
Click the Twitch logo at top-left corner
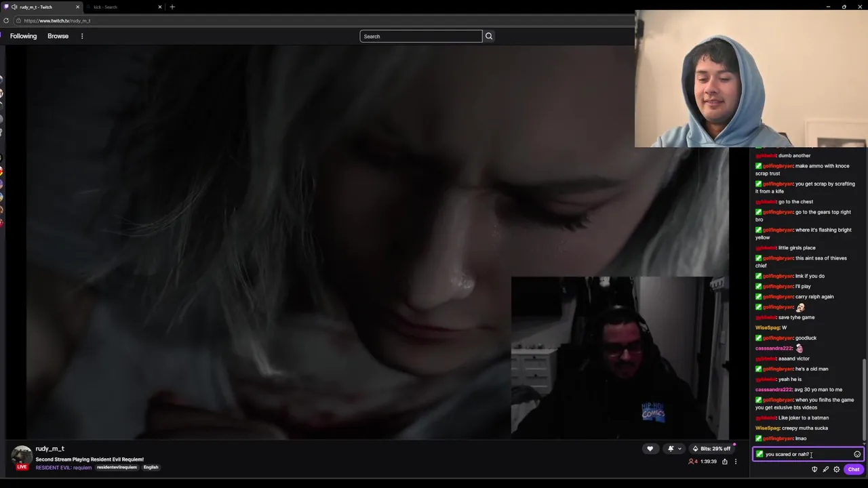click(1, 36)
